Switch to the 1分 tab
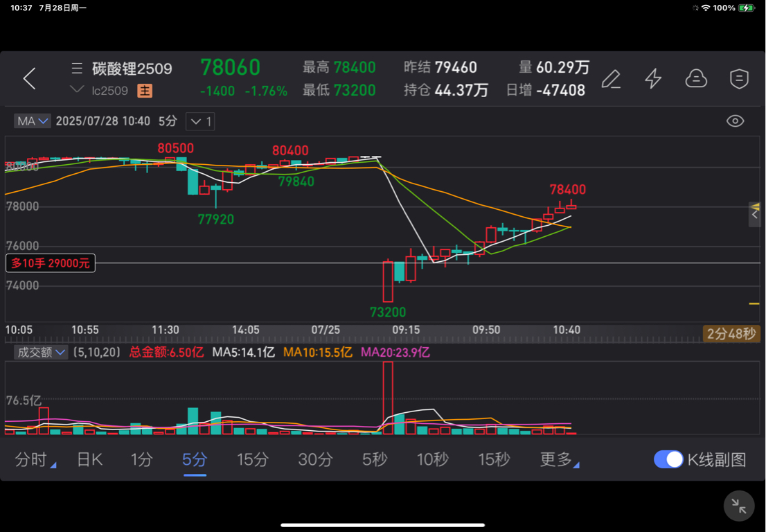This screenshot has height=532, width=766. click(x=142, y=460)
